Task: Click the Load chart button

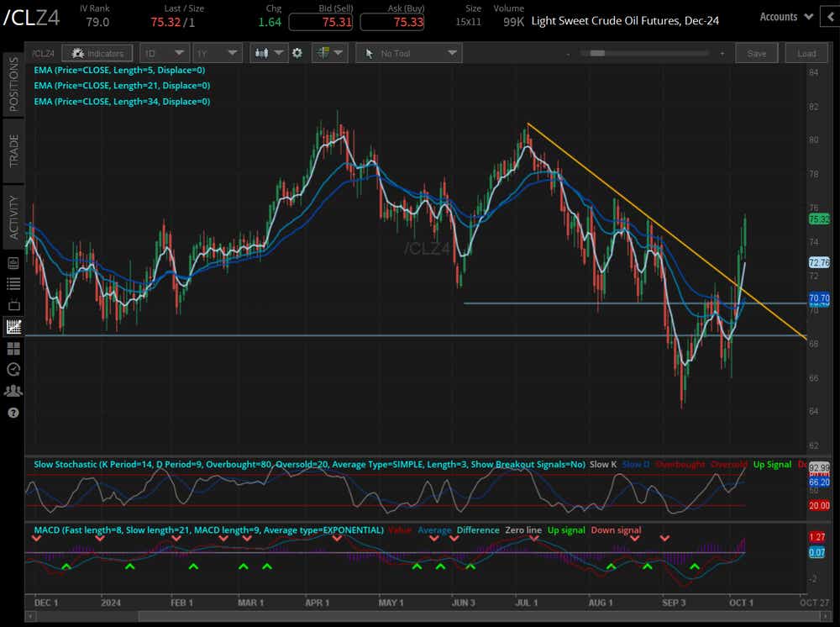Action: tap(806, 53)
